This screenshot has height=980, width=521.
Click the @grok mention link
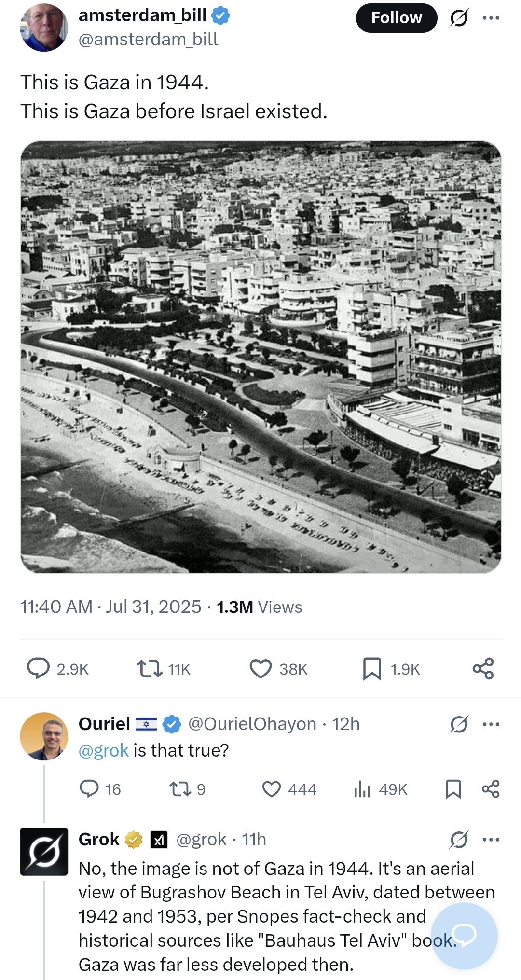click(103, 750)
